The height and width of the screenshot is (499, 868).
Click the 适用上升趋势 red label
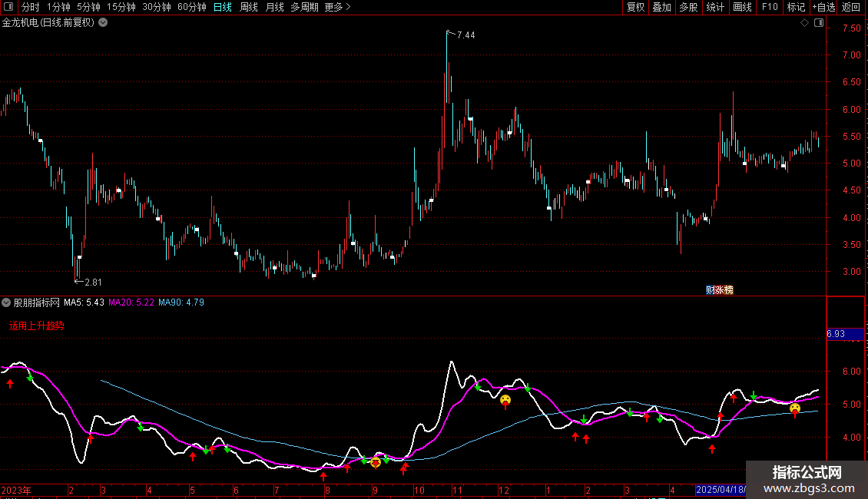(37, 326)
